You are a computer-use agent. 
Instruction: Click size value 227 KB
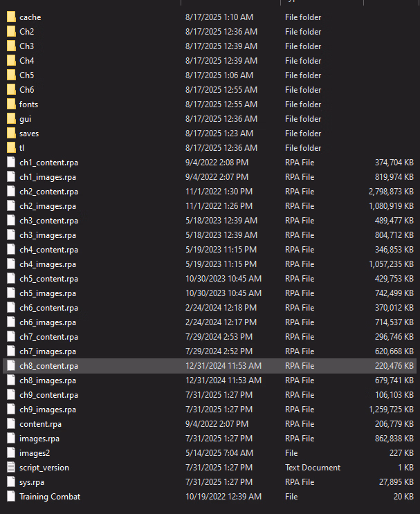[x=401, y=453]
